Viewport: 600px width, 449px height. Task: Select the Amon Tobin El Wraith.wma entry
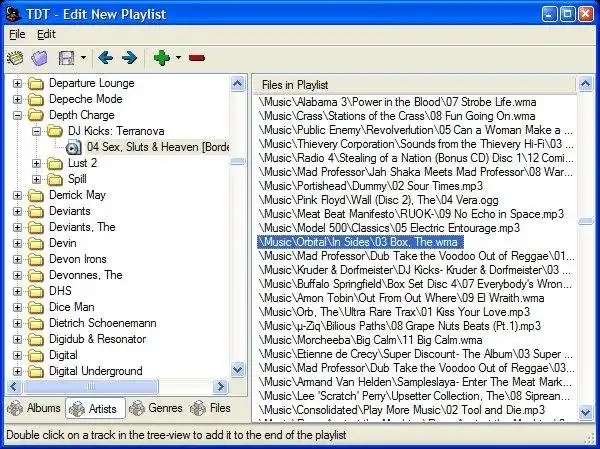[401, 298]
